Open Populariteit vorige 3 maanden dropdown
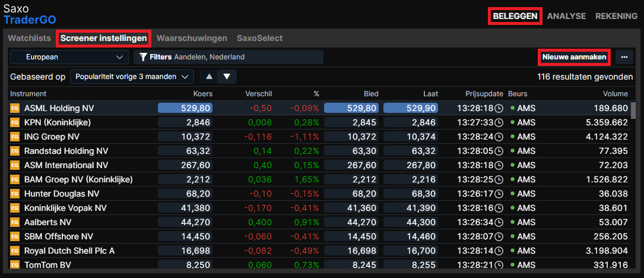This screenshot has width=644, height=278. click(132, 77)
